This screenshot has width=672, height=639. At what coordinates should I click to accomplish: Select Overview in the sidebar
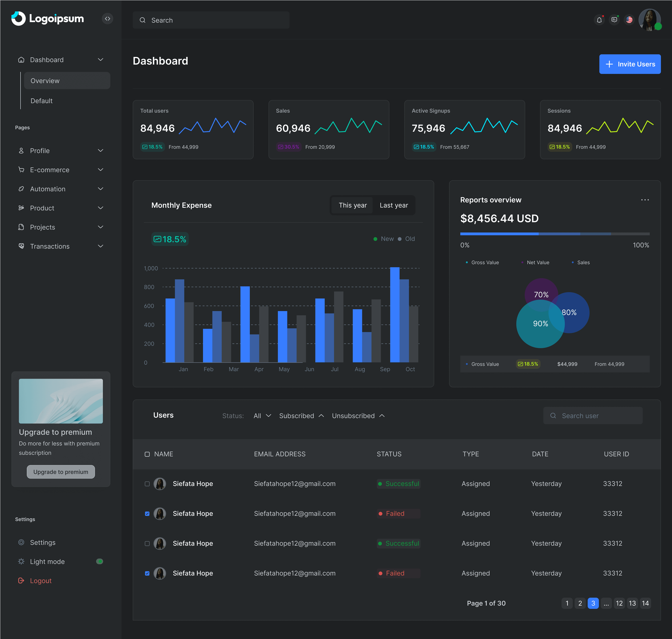click(x=67, y=81)
